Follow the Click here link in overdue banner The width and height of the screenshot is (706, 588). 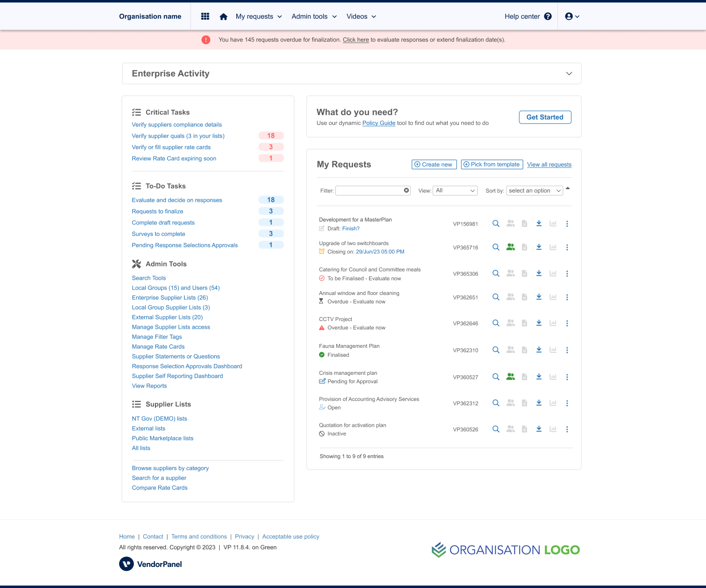click(x=356, y=40)
